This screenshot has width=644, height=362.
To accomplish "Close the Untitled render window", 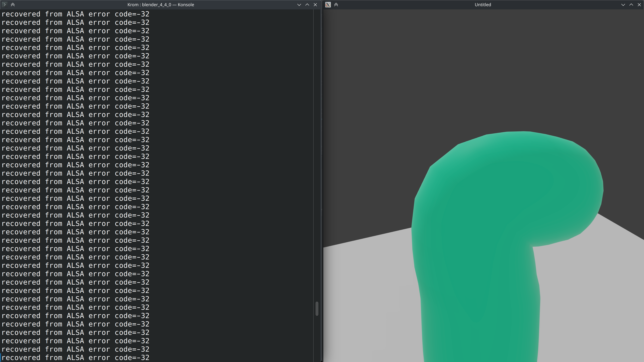I will point(639,5).
